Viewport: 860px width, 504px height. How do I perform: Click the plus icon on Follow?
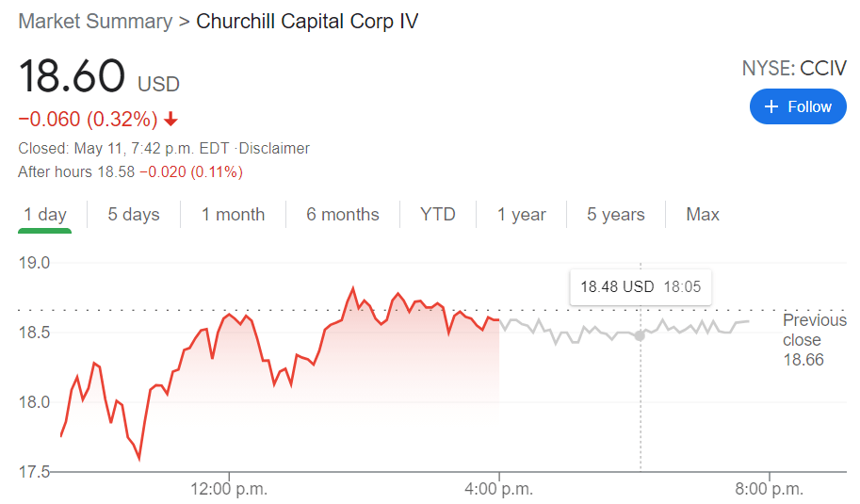(771, 106)
